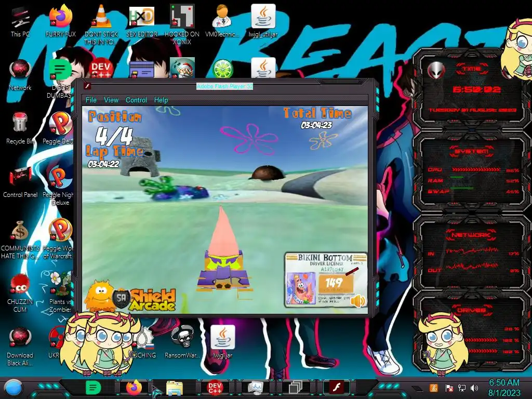Click the NETWORK widget header
The image size is (532, 399).
(471, 235)
